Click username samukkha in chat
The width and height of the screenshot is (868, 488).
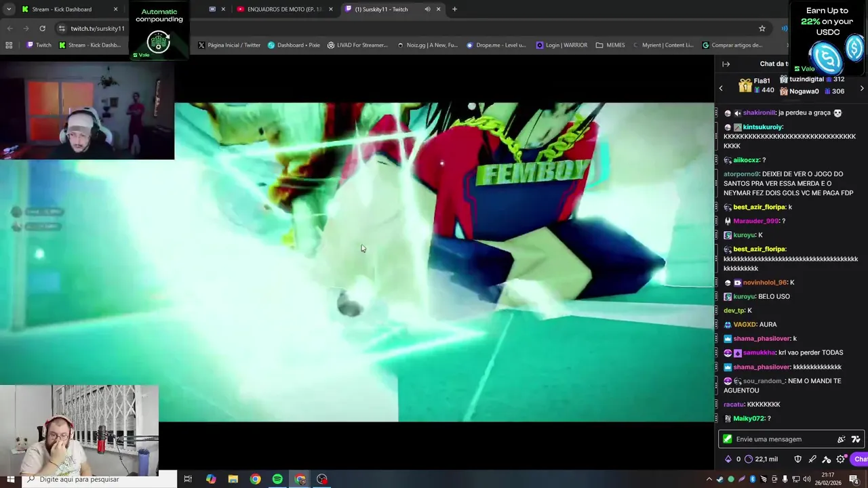tap(759, 352)
